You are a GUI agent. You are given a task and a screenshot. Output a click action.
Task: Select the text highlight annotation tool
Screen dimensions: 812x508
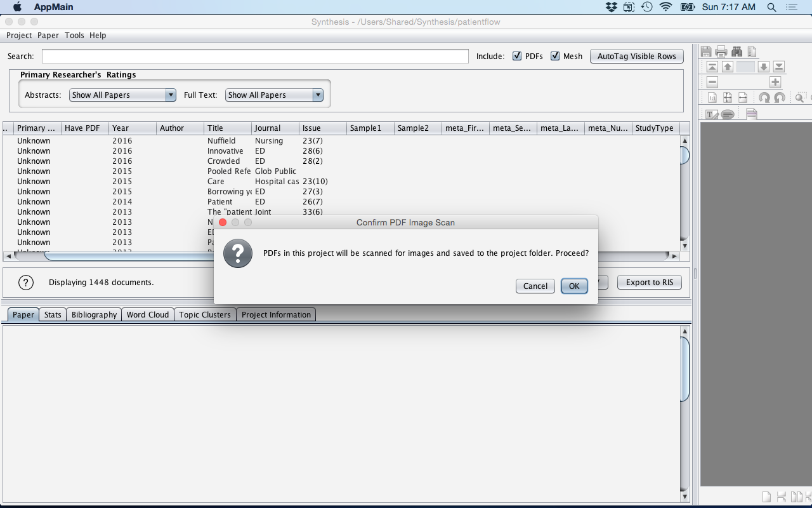(712, 114)
